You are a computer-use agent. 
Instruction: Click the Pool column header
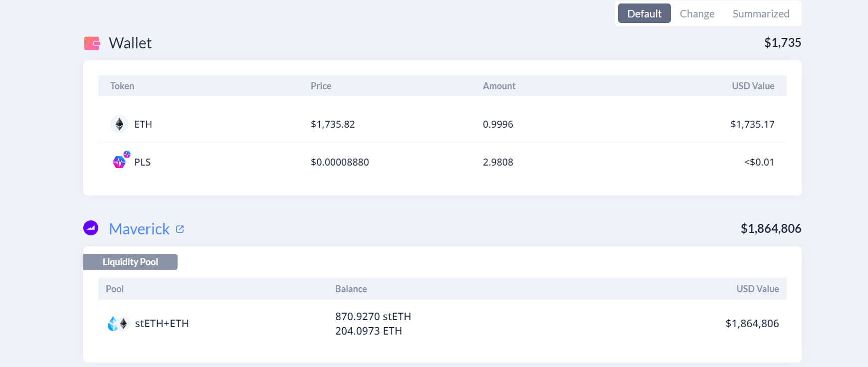115,289
